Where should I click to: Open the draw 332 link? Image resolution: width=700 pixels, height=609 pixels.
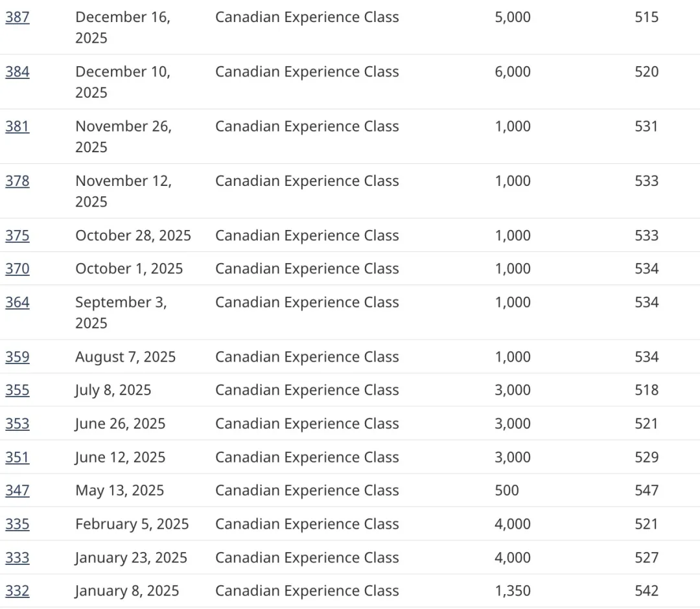(x=17, y=591)
